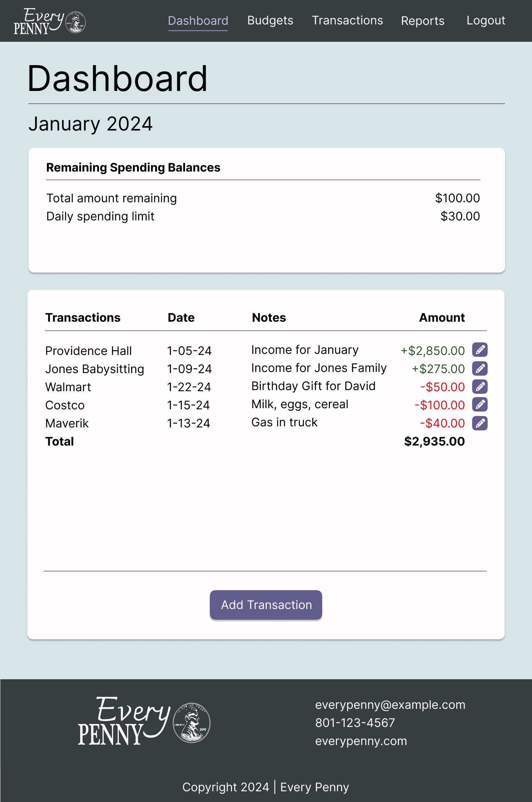
Task: Click the Every Penny logo in footer
Action: [x=144, y=721]
